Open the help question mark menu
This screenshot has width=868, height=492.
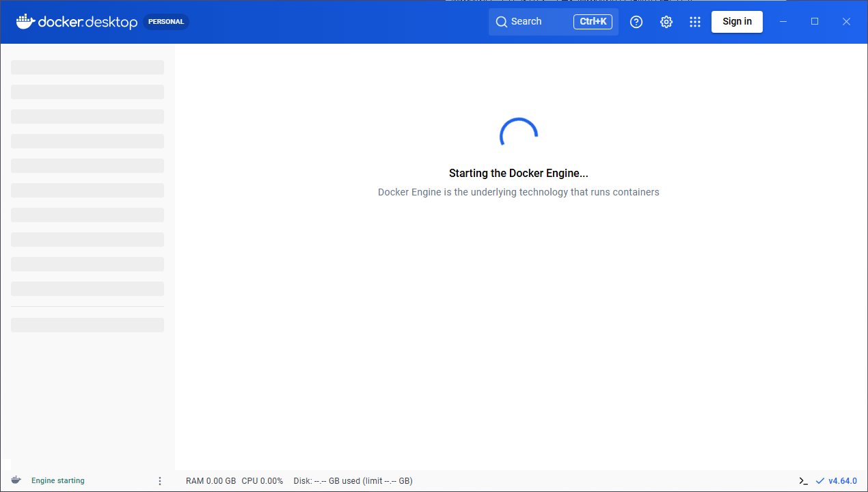pyautogui.click(x=636, y=22)
